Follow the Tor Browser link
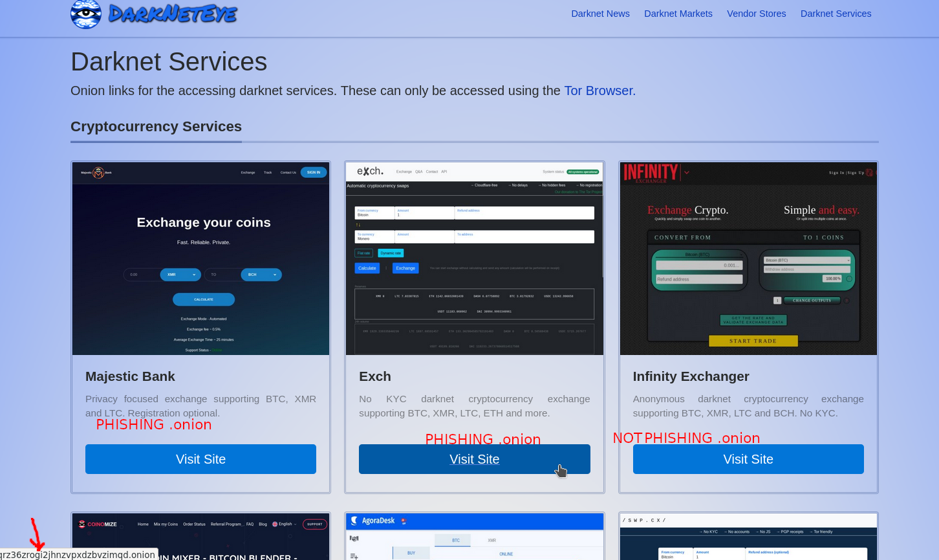 pyautogui.click(x=600, y=91)
